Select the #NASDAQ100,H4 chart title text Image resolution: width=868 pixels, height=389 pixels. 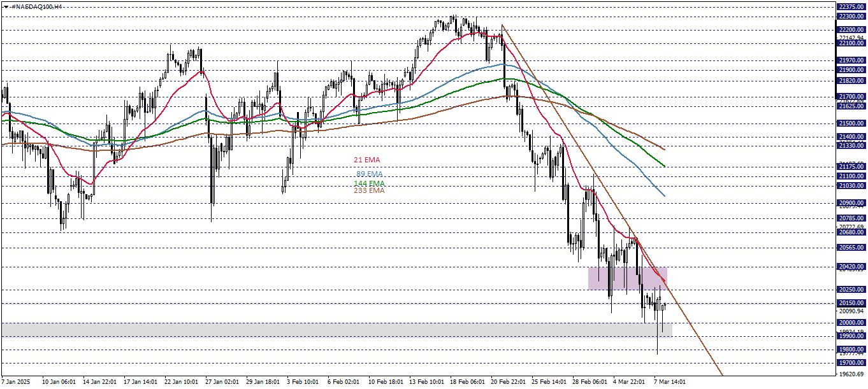(x=36, y=6)
